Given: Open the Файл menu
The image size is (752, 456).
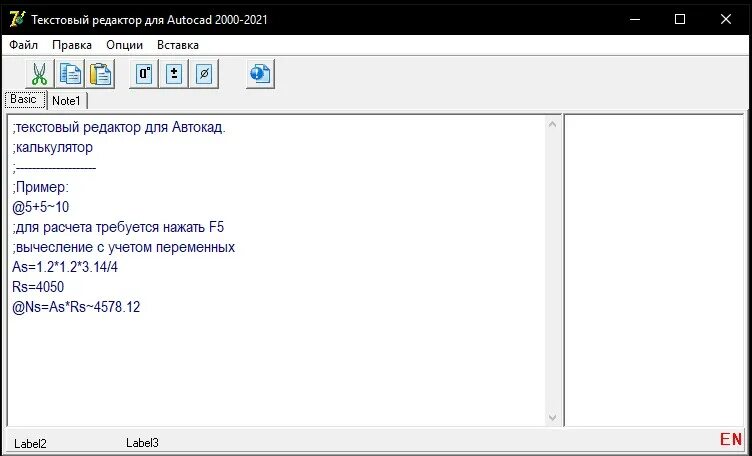Looking at the screenshot, I should 24,45.
